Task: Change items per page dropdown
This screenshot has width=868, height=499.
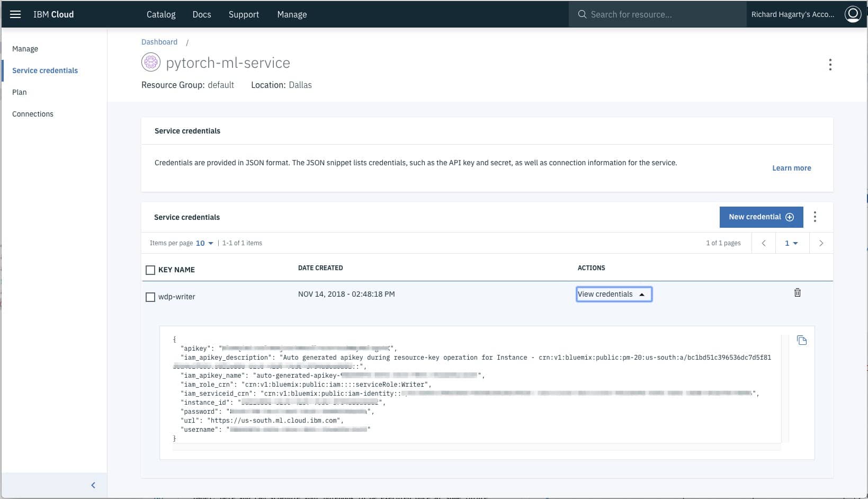Action: tap(204, 243)
